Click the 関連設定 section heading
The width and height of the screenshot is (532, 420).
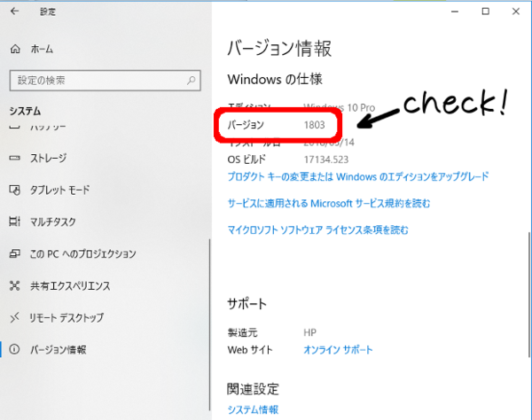point(253,389)
